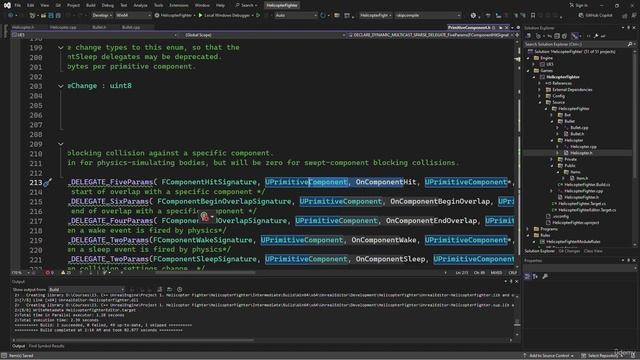Open the Extensions menu
640x360 pixels.
179,5
